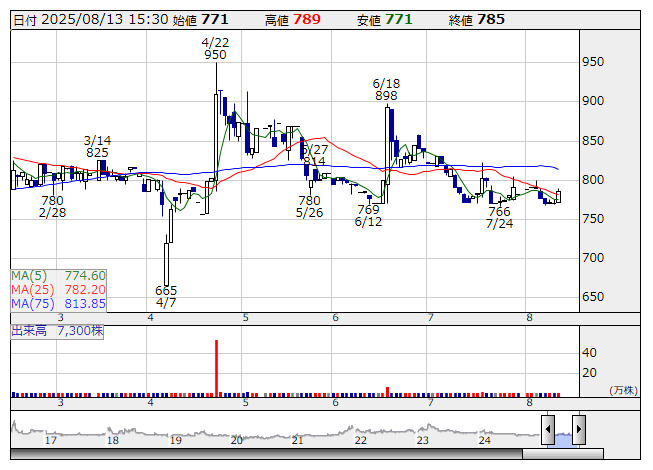Viewport: 653px width, 470px height.
Task: Click the 出来高 volume label
Action: (x=29, y=329)
